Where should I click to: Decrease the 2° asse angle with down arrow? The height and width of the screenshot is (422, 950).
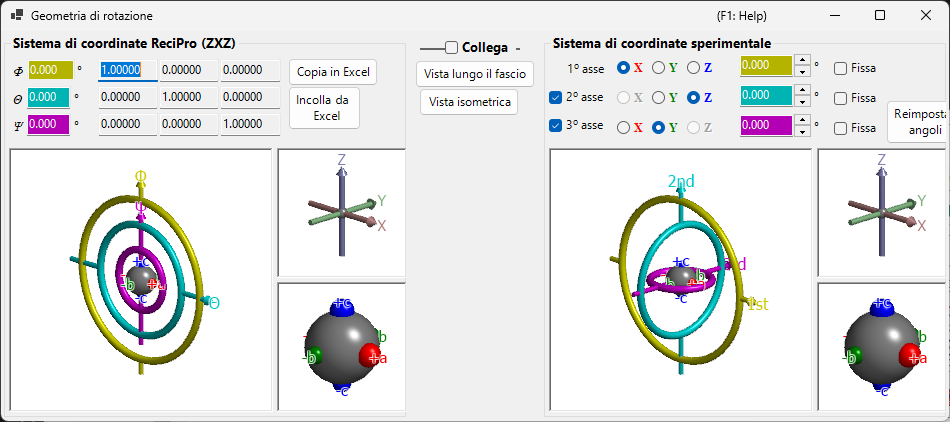click(x=802, y=101)
